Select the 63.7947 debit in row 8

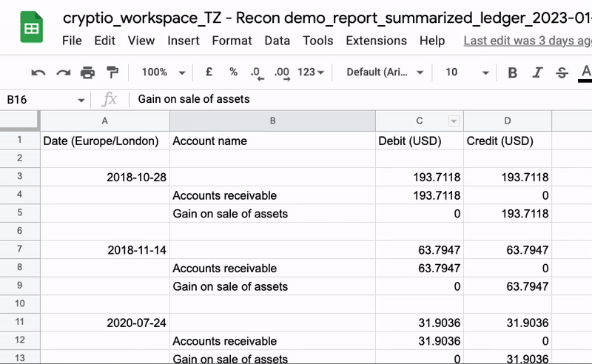point(420,268)
